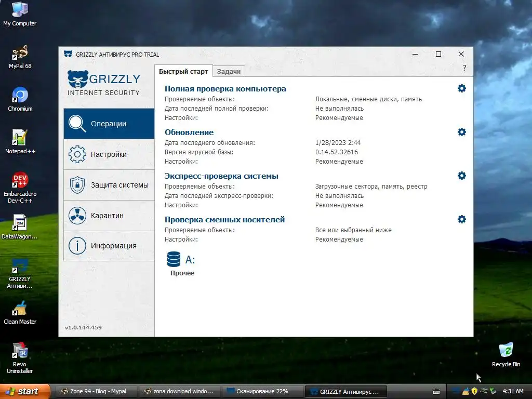This screenshot has width=532, height=399.
Task: Click yellow security shield tray icon
Action: coord(474,391)
